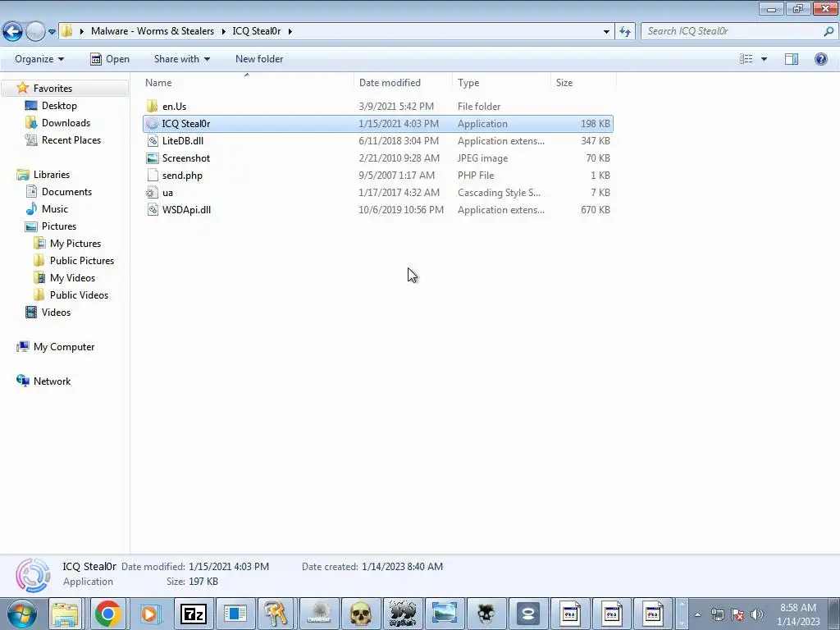Viewport: 840px width, 630px height.
Task: Click the 198 KB size cell
Action: pyautogui.click(x=596, y=124)
